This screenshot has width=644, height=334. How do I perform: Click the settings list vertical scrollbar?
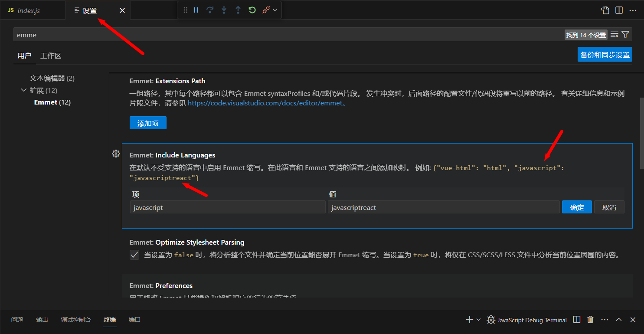[641, 132]
